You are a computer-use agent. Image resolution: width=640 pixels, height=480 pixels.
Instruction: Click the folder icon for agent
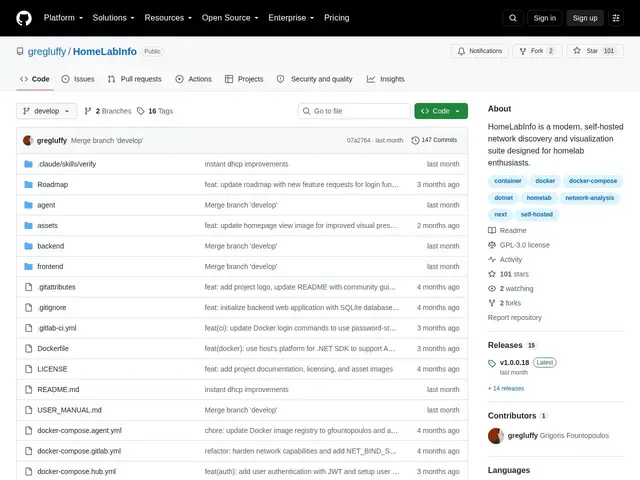tap(28, 205)
